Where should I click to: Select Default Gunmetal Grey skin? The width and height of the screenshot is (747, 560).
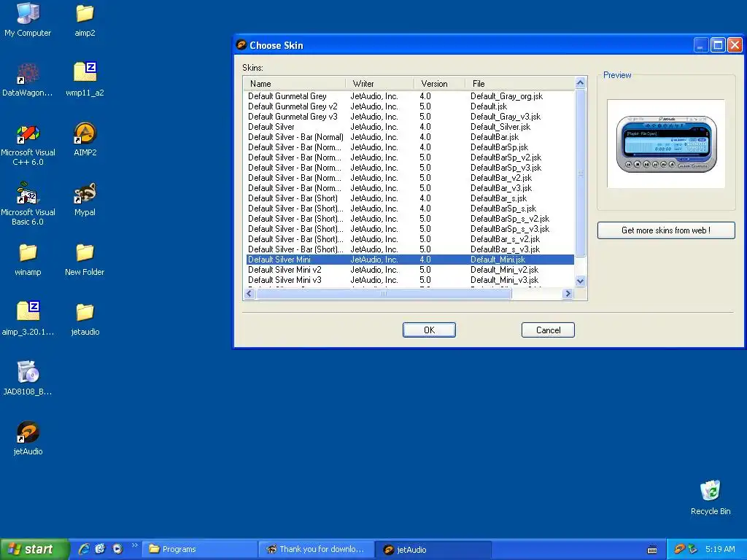410,96
